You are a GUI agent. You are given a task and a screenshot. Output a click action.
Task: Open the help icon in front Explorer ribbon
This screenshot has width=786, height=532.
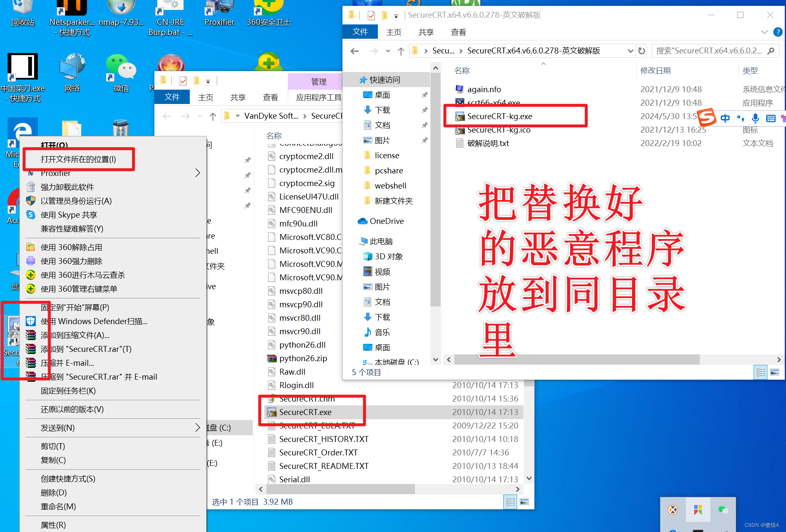[x=778, y=32]
